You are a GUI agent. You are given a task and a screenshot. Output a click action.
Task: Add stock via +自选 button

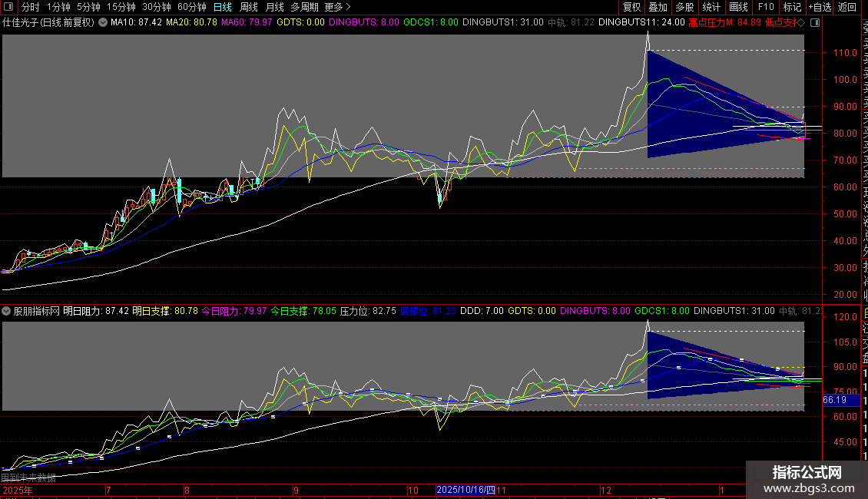click(x=820, y=7)
